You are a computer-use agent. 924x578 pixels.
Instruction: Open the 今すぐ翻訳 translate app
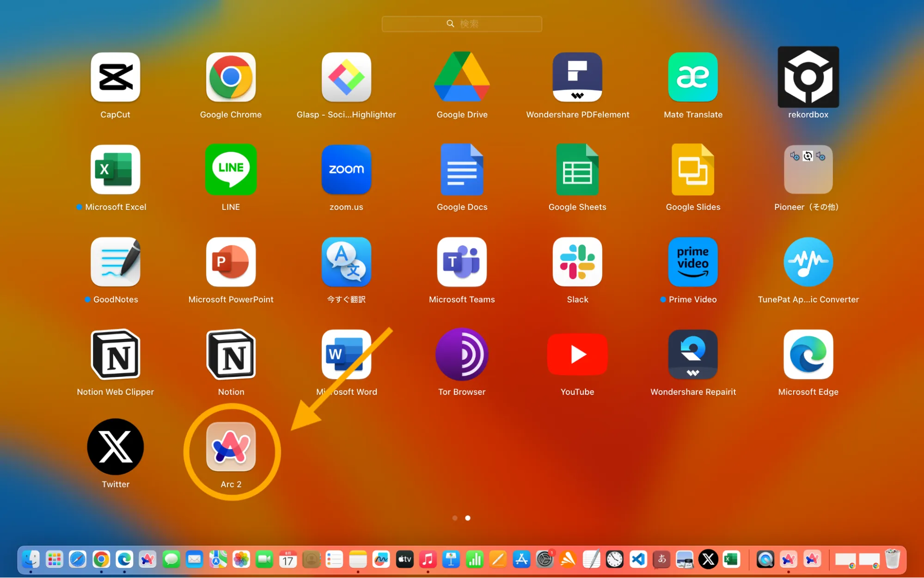(x=346, y=262)
